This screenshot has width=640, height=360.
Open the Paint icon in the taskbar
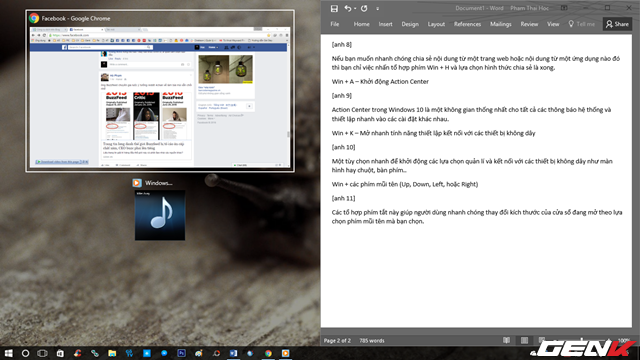click(x=199, y=353)
